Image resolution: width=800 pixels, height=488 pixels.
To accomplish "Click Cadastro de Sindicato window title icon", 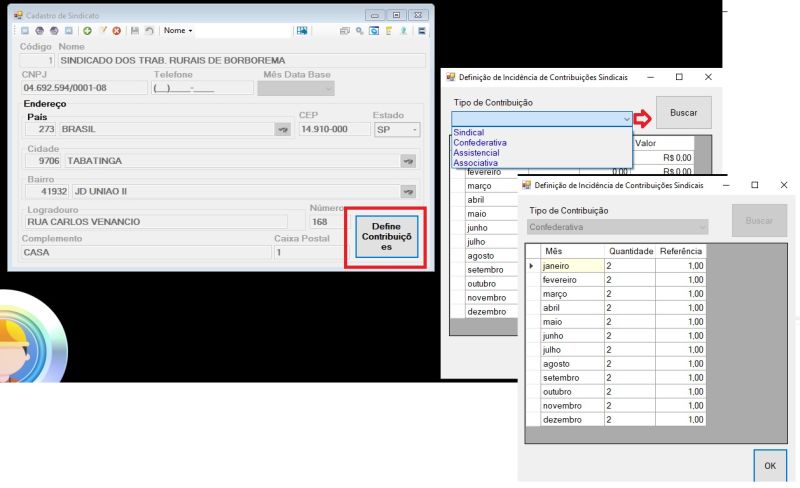I will point(18,15).
